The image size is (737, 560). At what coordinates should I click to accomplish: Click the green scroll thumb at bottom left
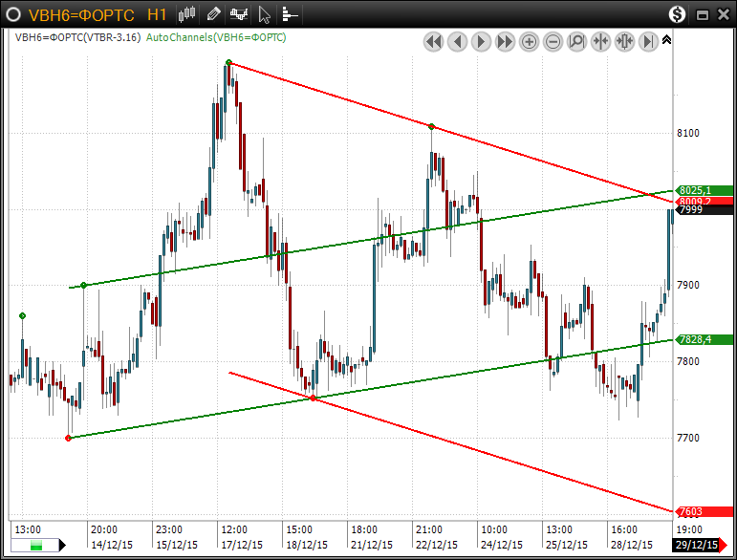tap(36, 545)
